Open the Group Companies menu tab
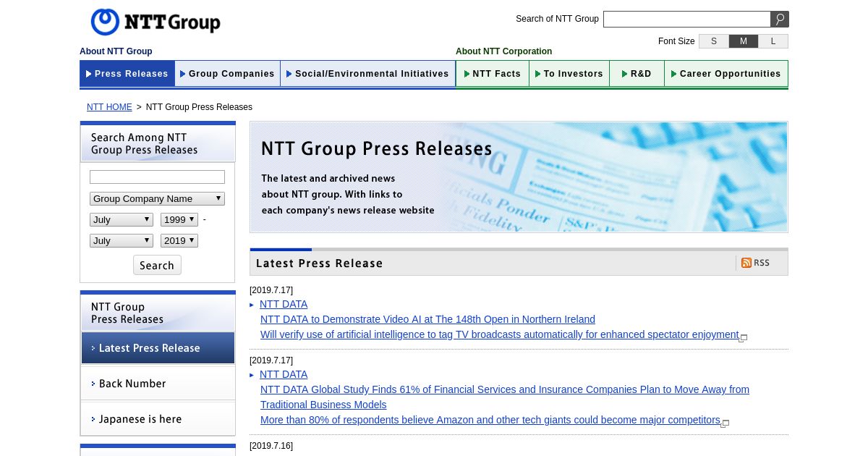The width and height of the screenshot is (868, 456). click(227, 74)
